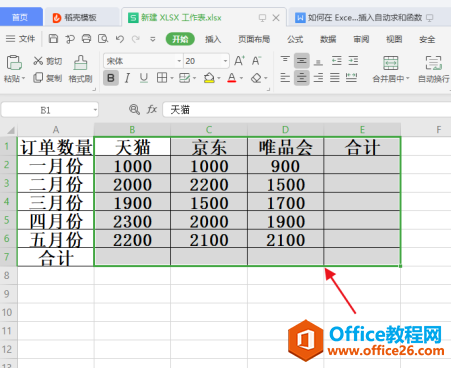Viewport: 451px width, 368px height.
Task: Click Merge and Center 合并居中 icon
Action: [391, 63]
